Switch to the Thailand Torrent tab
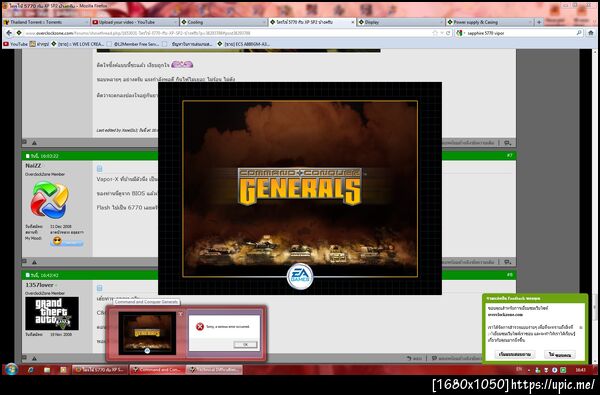 (x=45, y=22)
